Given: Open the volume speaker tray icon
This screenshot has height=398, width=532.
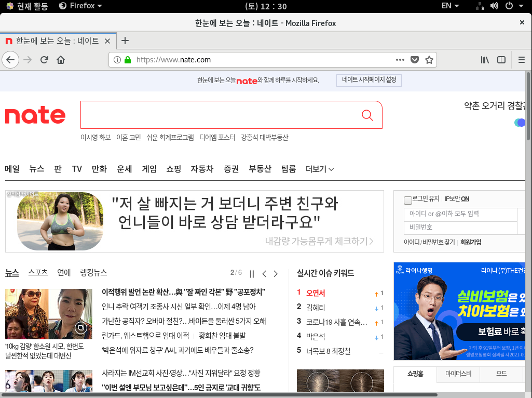Looking at the screenshot, I should (x=494, y=6).
